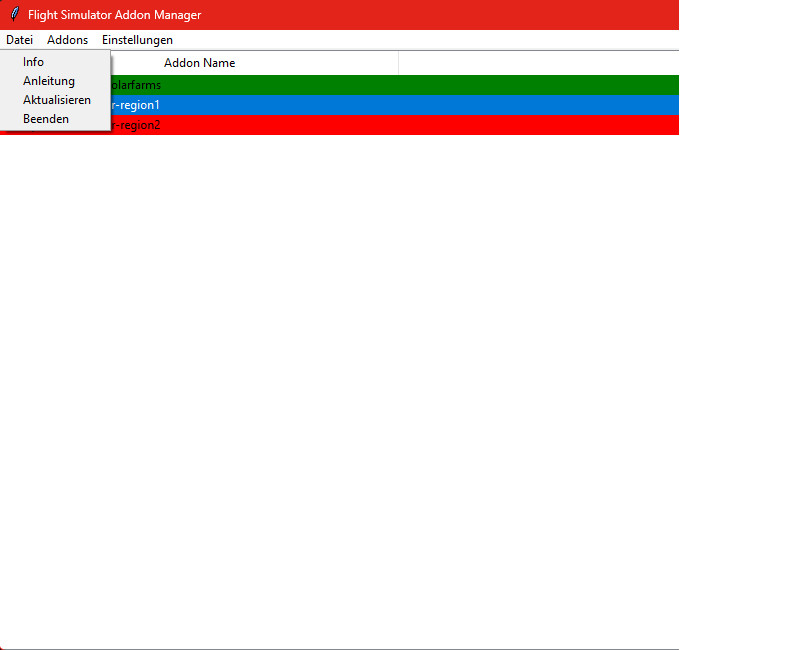
Task: Choose Info from the Datei menu
Action: [x=34, y=62]
